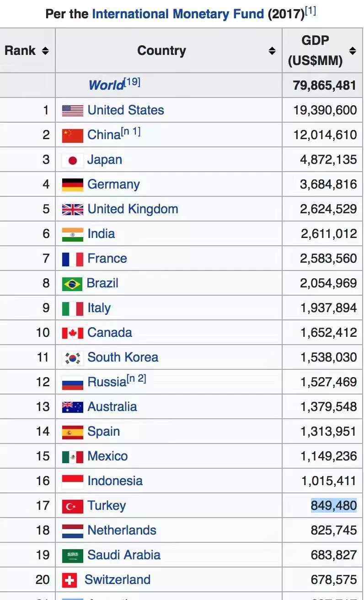Open the United Kingdom country link
Image resolution: width=364 pixels, height=600 pixels.
pyautogui.click(x=133, y=209)
